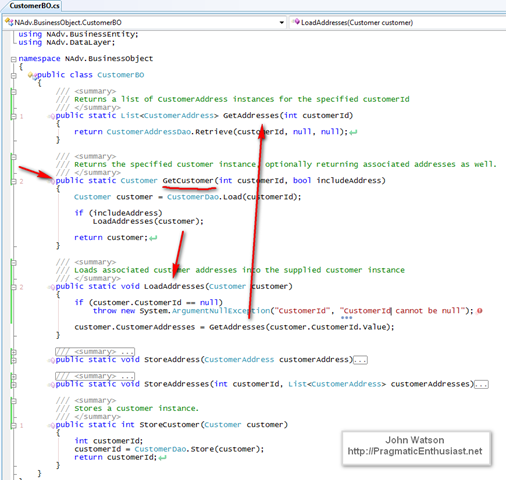The image size is (506, 480).
Task: Collapse the summary comment above GetAddresses
Action: pos(13,92)
